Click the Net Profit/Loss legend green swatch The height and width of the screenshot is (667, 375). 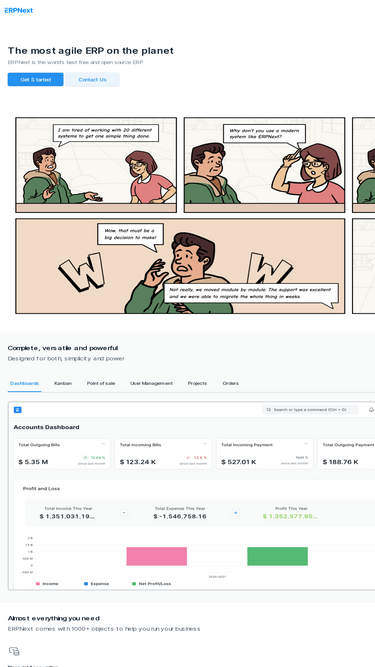[134, 584]
